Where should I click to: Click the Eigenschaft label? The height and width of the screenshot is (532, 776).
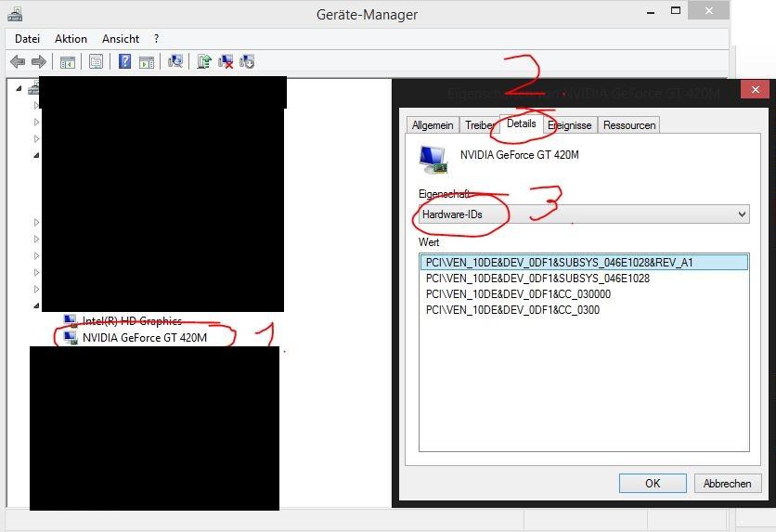[444, 194]
